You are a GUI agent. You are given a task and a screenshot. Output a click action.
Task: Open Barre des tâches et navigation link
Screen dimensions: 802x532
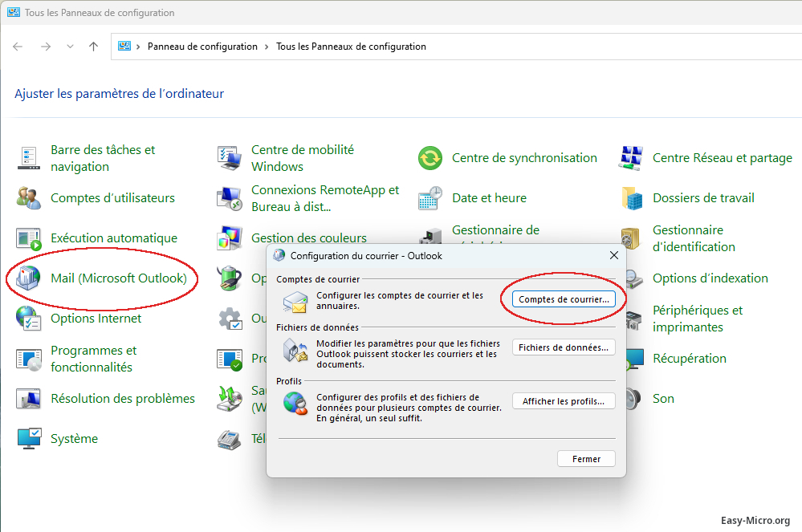[103, 158]
